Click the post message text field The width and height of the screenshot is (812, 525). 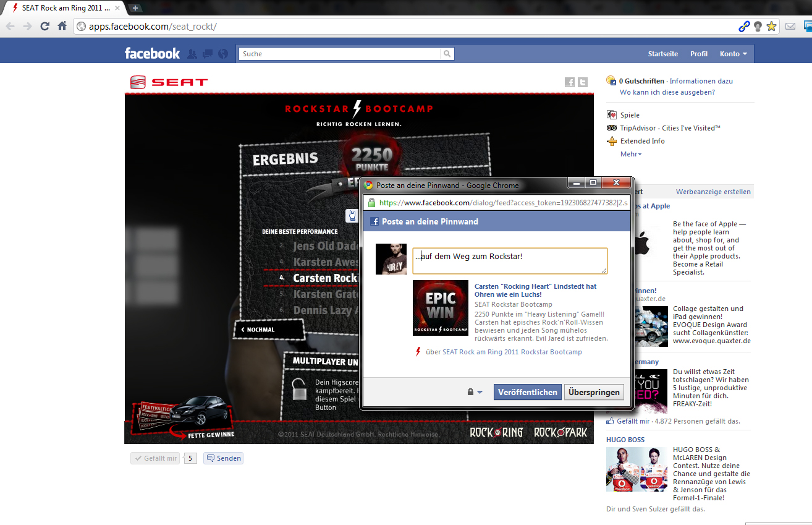510,260
